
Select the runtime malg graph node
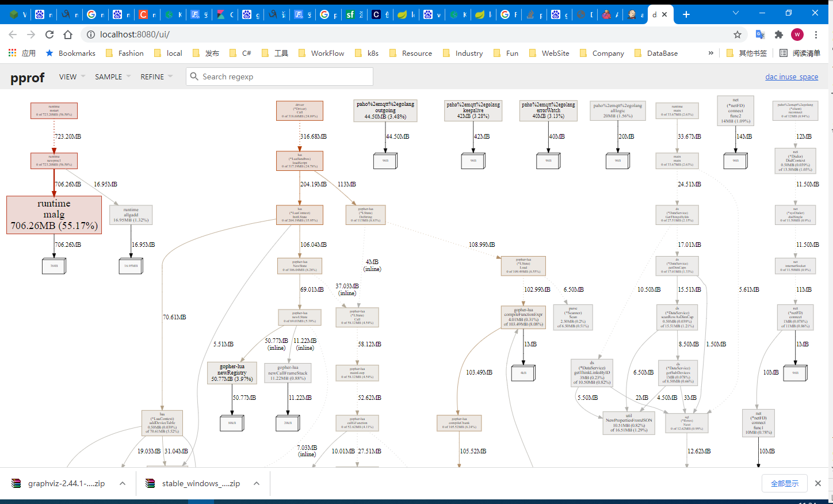coord(54,215)
